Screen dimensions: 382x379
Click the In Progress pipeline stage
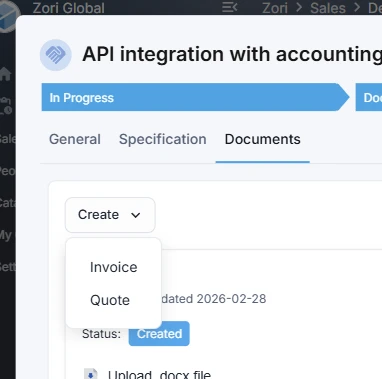pos(195,97)
